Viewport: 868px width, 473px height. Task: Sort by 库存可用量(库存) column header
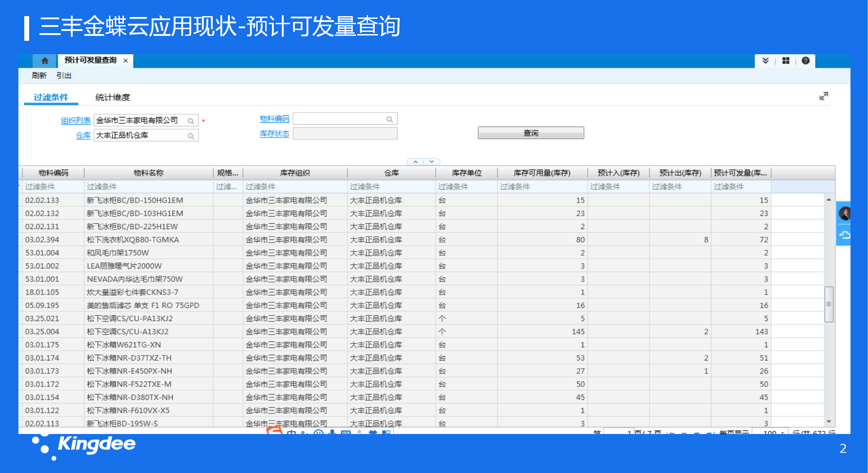pos(542,173)
